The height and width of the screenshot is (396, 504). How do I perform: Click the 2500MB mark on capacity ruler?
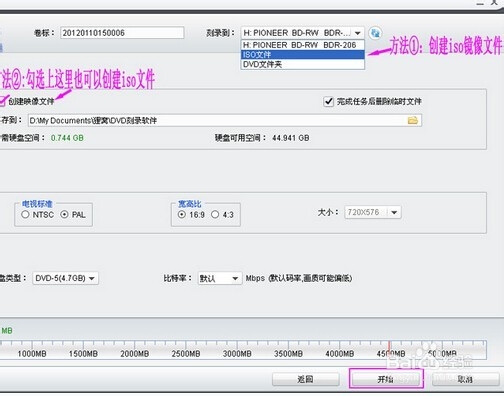(x=186, y=354)
